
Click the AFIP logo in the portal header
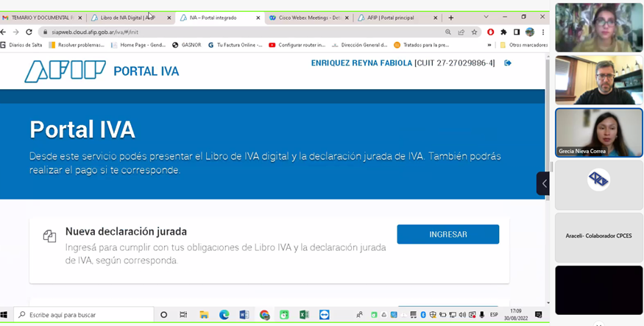(65, 71)
